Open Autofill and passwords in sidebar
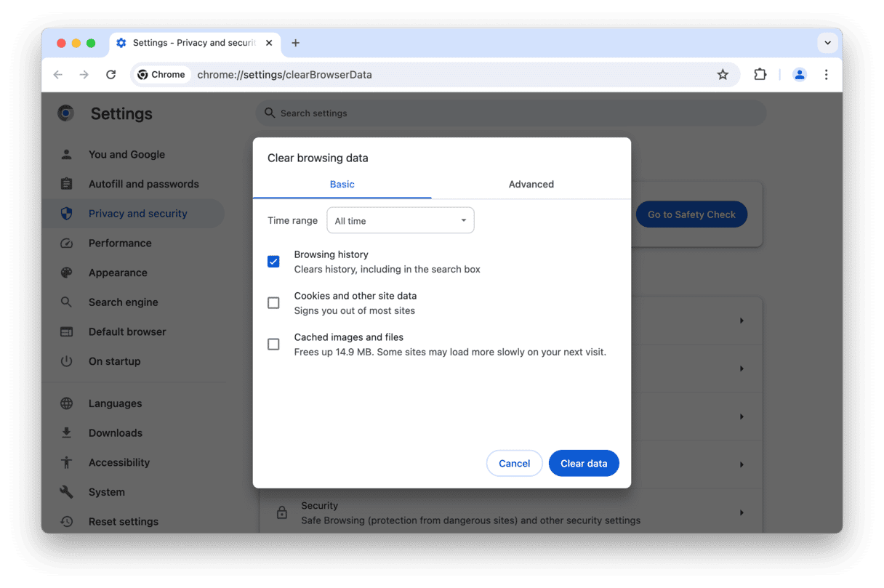Image resolution: width=884 pixels, height=588 pixels. tap(143, 184)
